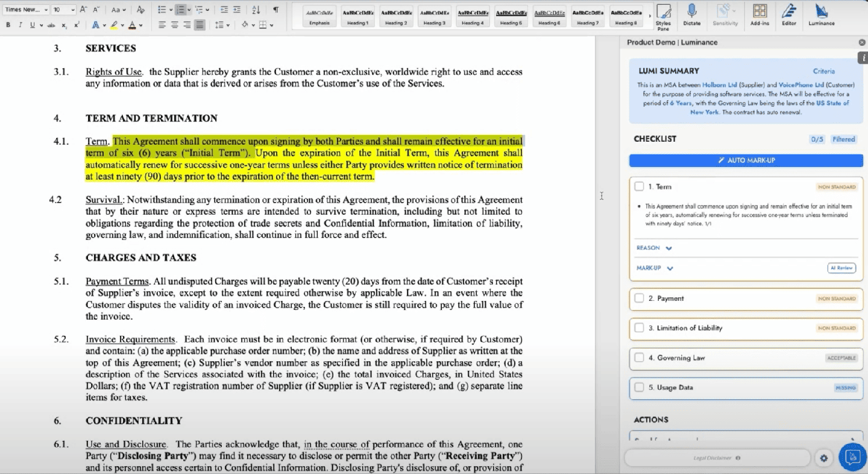Start Dictate from the ribbon
This screenshot has height=474, width=868.
(692, 15)
